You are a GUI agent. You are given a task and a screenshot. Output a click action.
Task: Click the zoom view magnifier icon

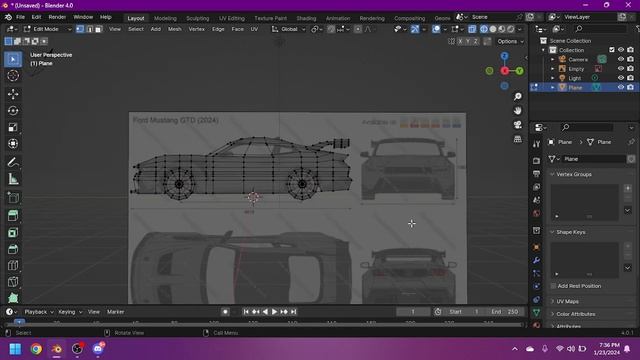[x=518, y=97]
